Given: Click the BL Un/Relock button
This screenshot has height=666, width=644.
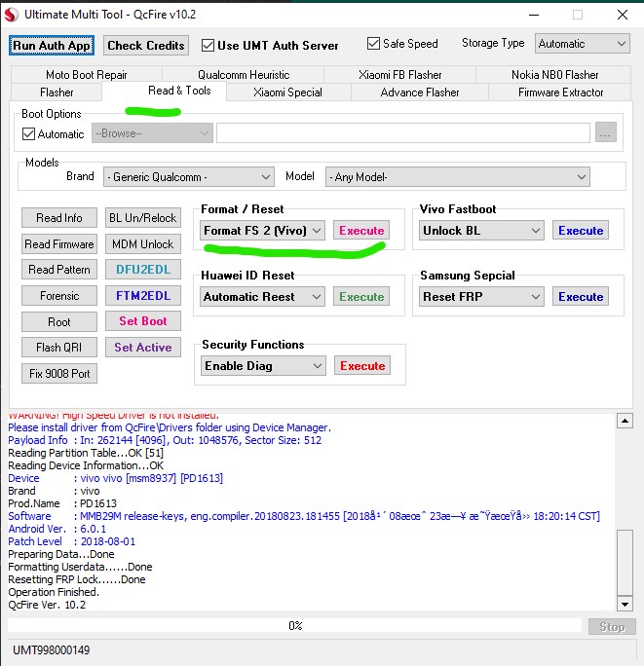Looking at the screenshot, I should coord(143,218).
